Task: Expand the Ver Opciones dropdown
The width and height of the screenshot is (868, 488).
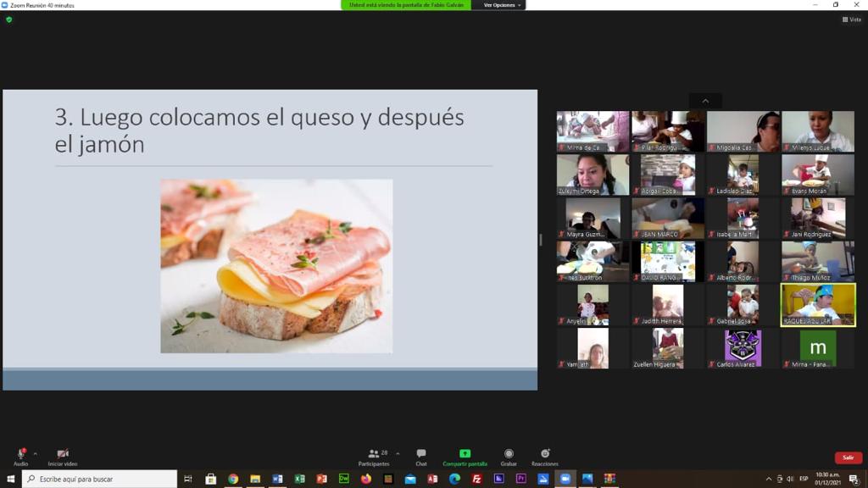Action: coord(501,5)
